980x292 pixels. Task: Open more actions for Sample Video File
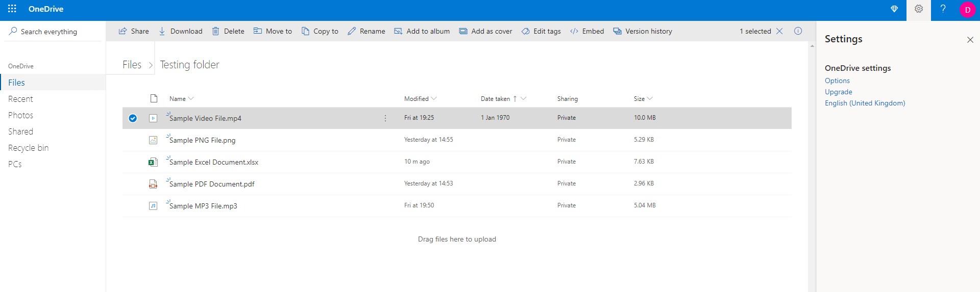pos(385,118)
